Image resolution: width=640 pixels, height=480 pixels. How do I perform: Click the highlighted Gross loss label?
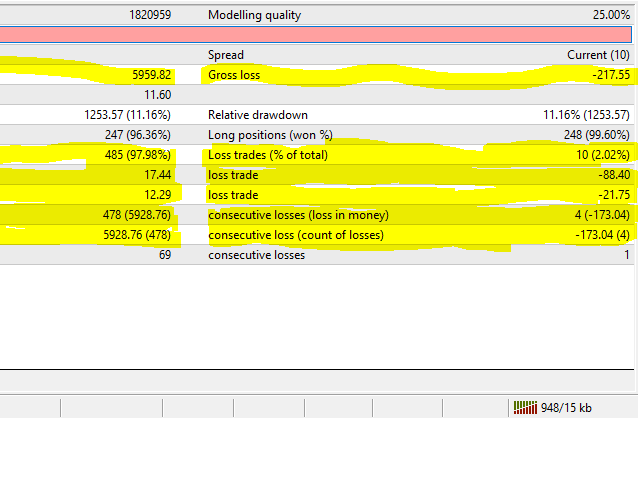pos(234,75)
